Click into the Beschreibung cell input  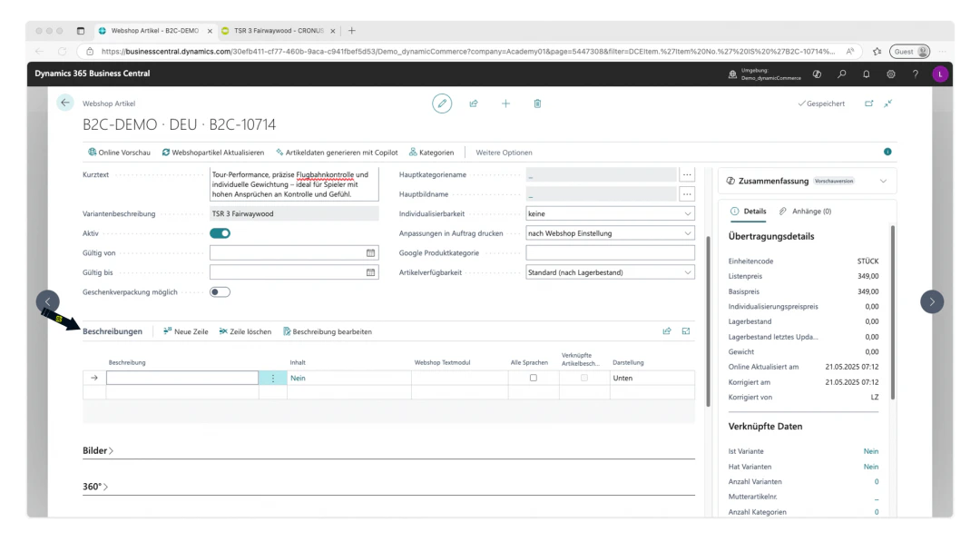pos(181,378)
